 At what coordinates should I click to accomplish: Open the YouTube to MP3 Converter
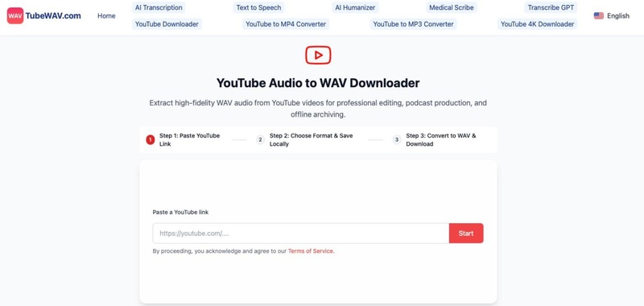coord(413,24)
